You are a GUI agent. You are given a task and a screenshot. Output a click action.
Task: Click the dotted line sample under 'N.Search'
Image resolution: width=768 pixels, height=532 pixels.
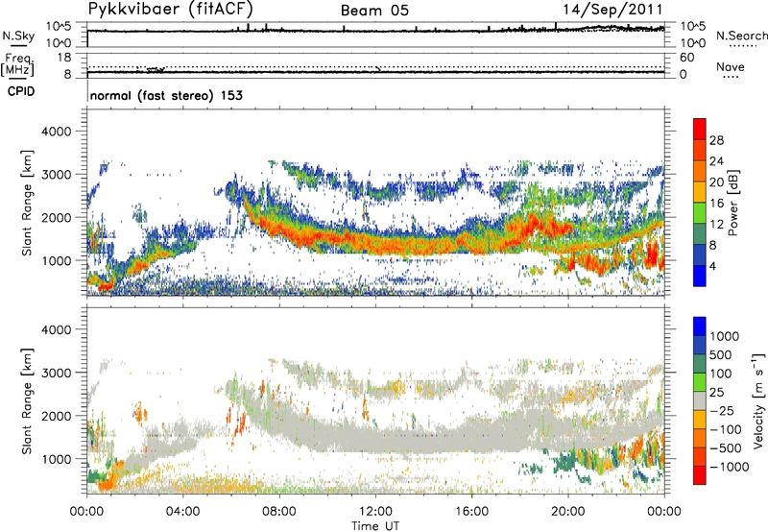(742, 45)
